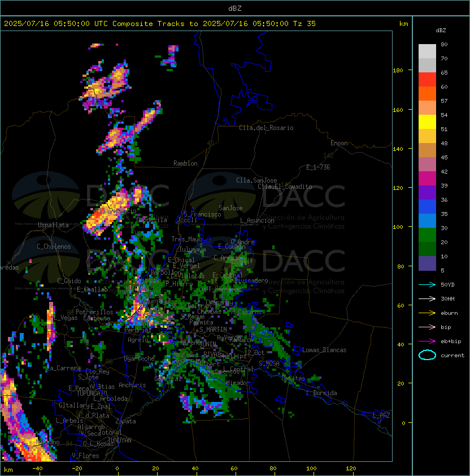
Task: Click the 'C_Guido' place label
Action: 69,281
